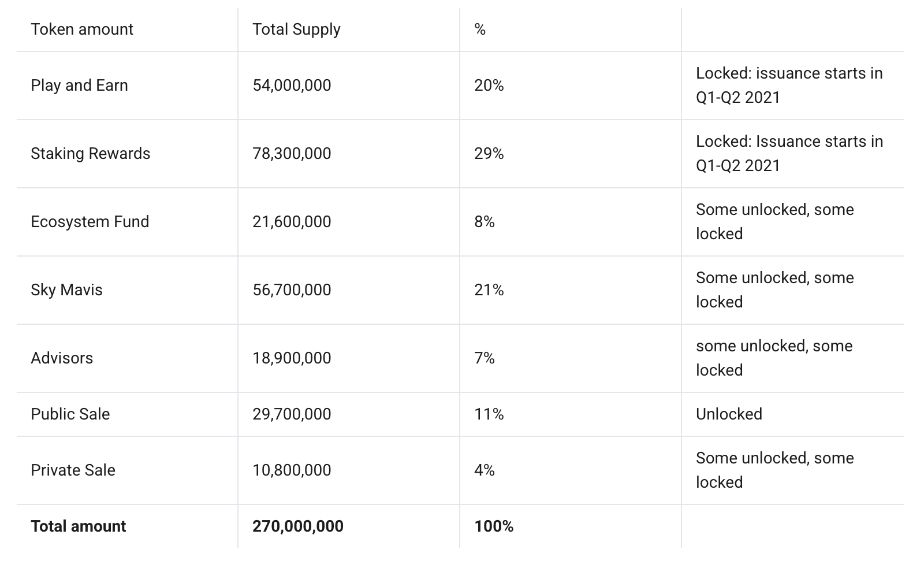This screenshot has height=564, width=924.
Task: Select the "Play and Earn" row label
Action: click(x=79, y=86)
